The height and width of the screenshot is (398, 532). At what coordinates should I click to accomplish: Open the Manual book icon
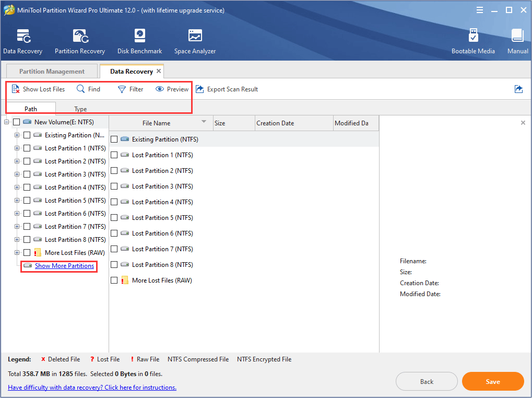pos(517,36)
